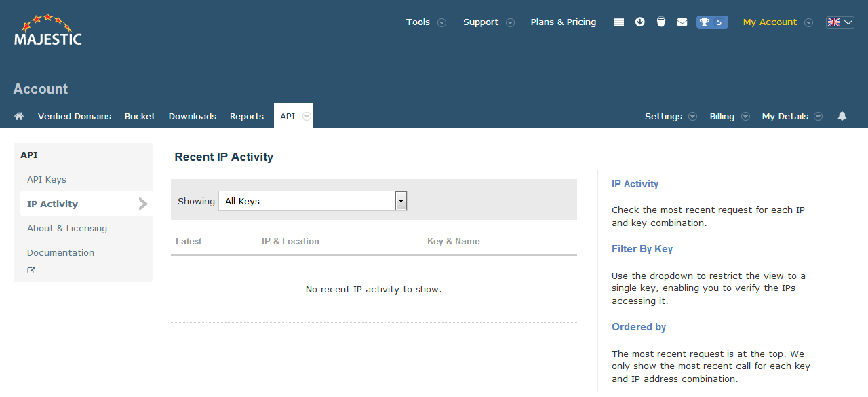
Task: Open the Documentation sidebar link
Action: pos(61,253)
